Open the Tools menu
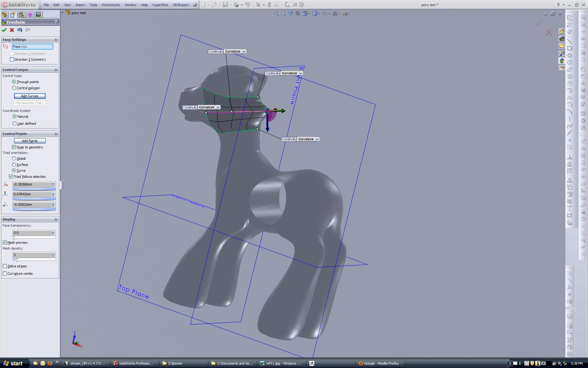The height and width of the screenshot is (368, 588). coord(93,5)
